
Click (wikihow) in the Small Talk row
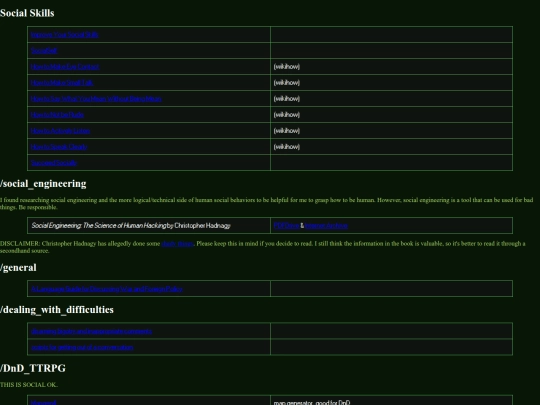click(287, 83)
